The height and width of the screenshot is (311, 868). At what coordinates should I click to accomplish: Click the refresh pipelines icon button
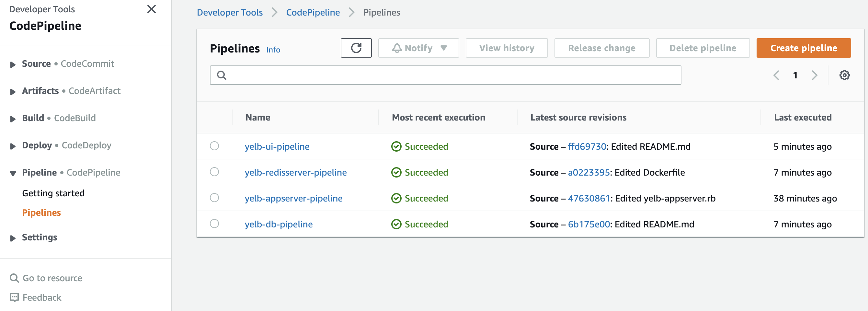click(356, 48)
